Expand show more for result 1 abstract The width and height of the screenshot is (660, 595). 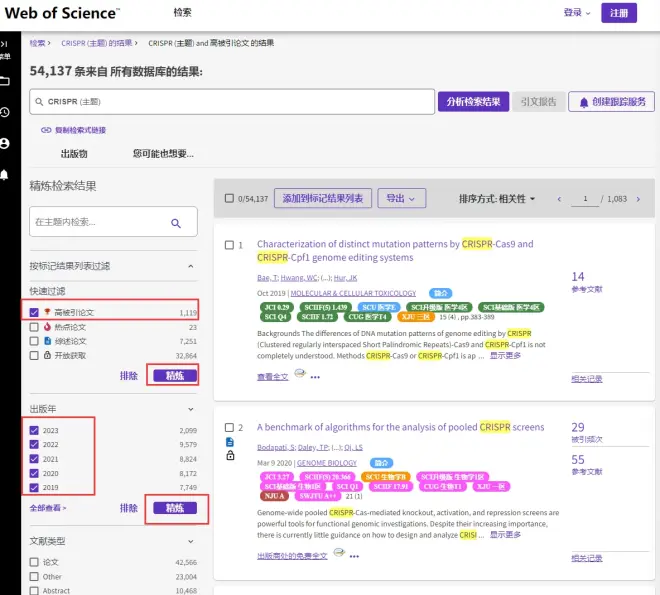click(x=505, y=356)
